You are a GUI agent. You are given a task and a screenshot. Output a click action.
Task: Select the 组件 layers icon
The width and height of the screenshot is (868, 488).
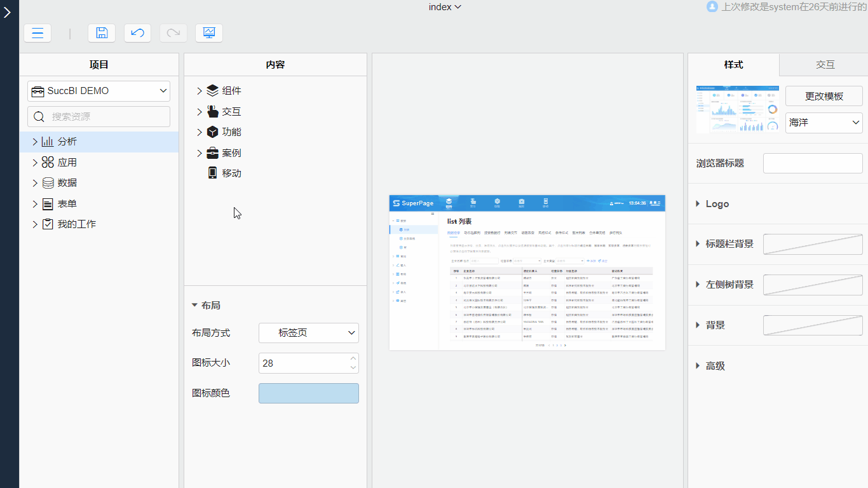click(x=212, y=90)
